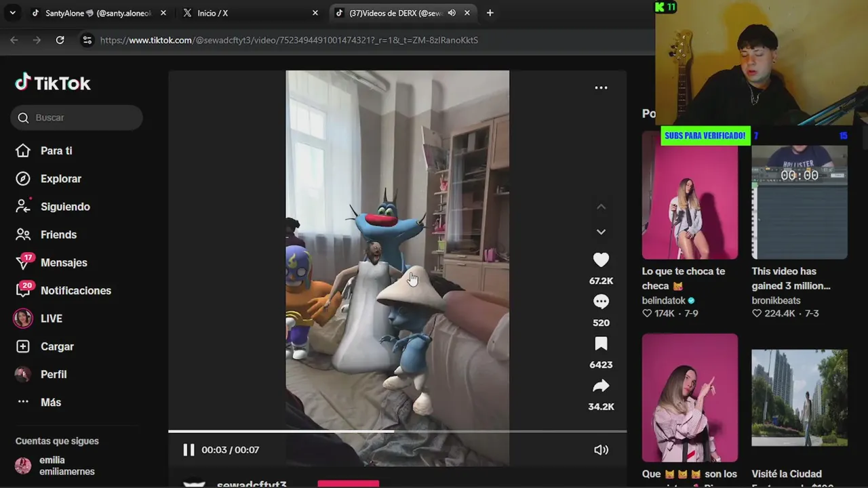The image size is (868, 488).
Task: Click the site information icon in address bar
Action: [87, 40]
